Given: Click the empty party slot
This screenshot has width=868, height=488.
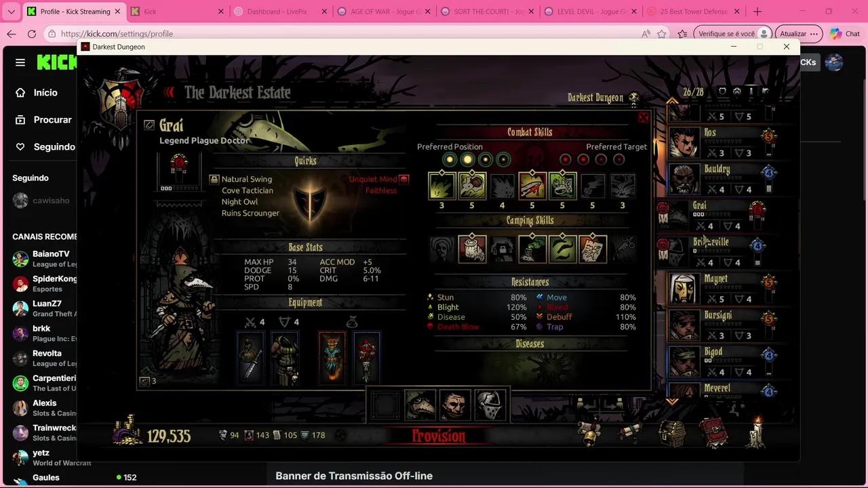Looking at the screenshot, I should click(x=385, y=405).
